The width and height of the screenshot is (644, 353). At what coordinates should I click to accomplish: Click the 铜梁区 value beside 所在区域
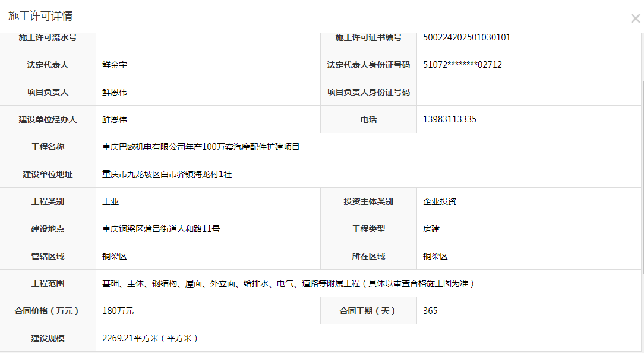pyautogui.click(x=435, y=256)
